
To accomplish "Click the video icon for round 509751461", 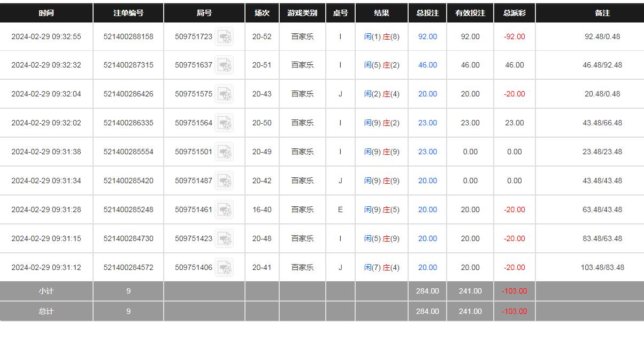I will [224, 210].
